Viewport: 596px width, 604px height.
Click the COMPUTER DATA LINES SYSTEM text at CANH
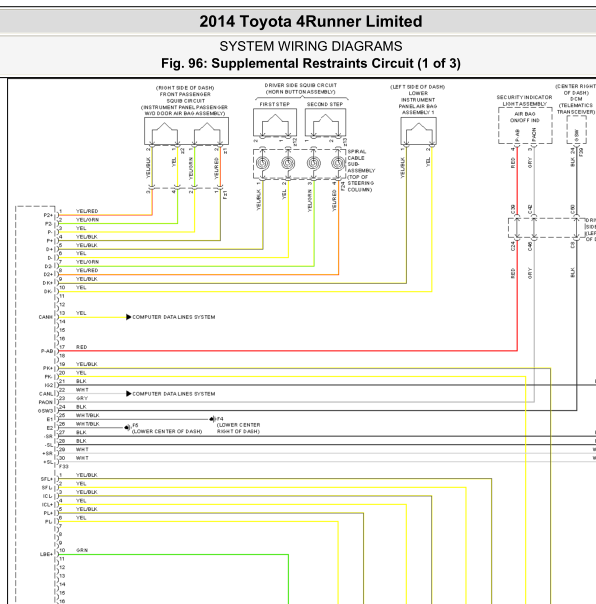[x=174, y=317]
